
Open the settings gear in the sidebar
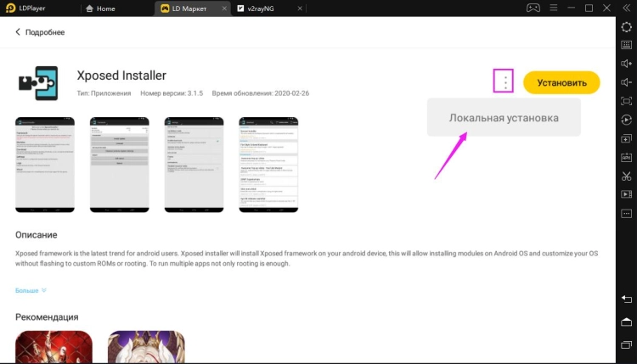pyautogui.click(x=627, y=27)
